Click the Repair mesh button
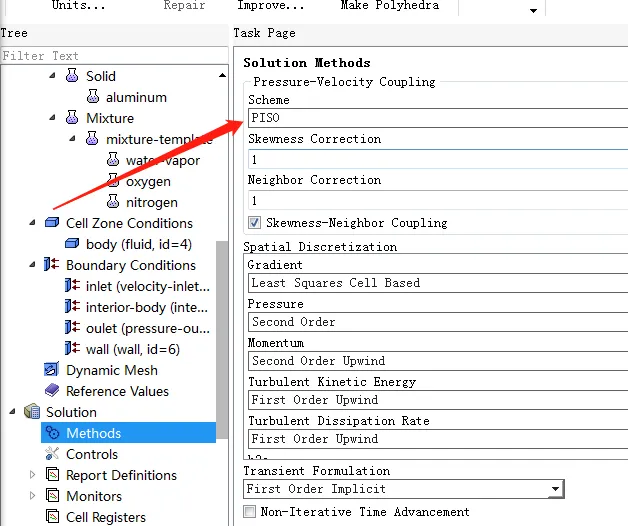 coord(184,5)
